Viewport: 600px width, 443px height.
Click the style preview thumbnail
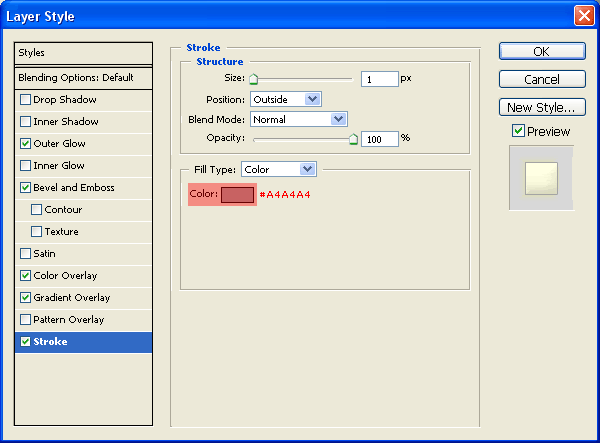pos(541,178)
